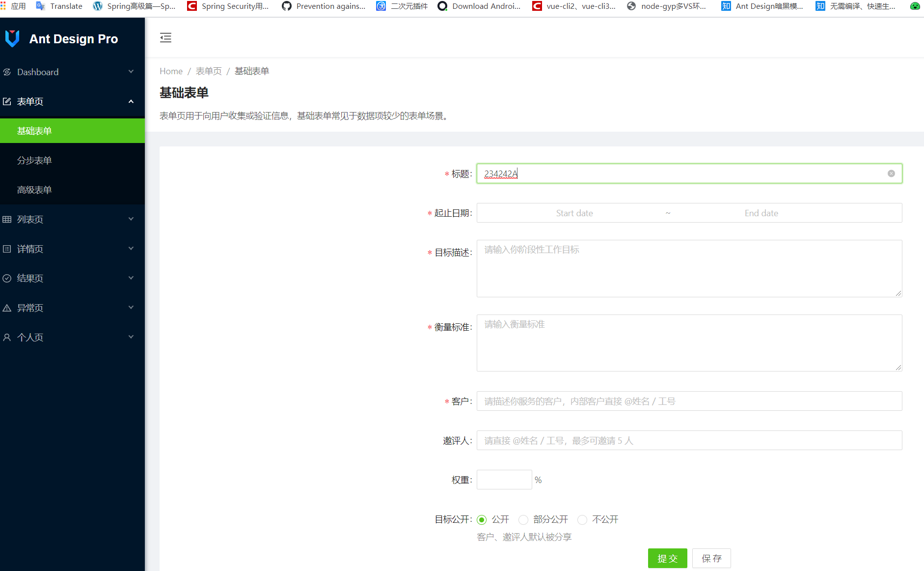
Task: Open the 分步表单 menu item
Action: click(x=34, y=160)
